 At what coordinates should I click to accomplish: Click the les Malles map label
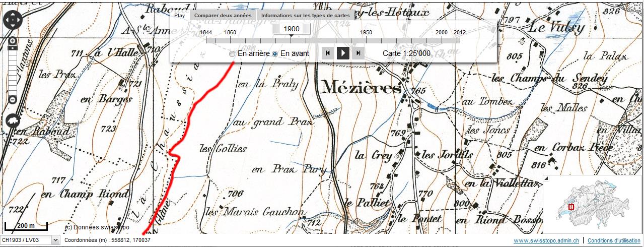pyautogui.click(x=564, y=108)
